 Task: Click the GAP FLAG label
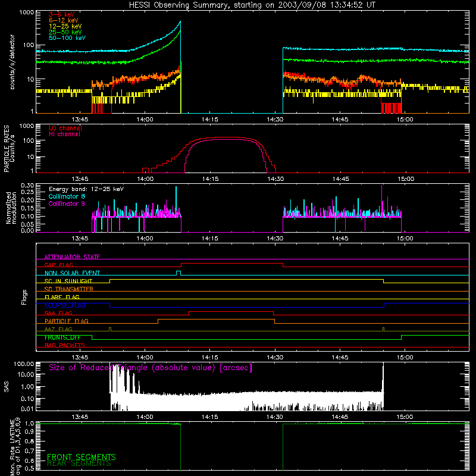pos(58,265)
